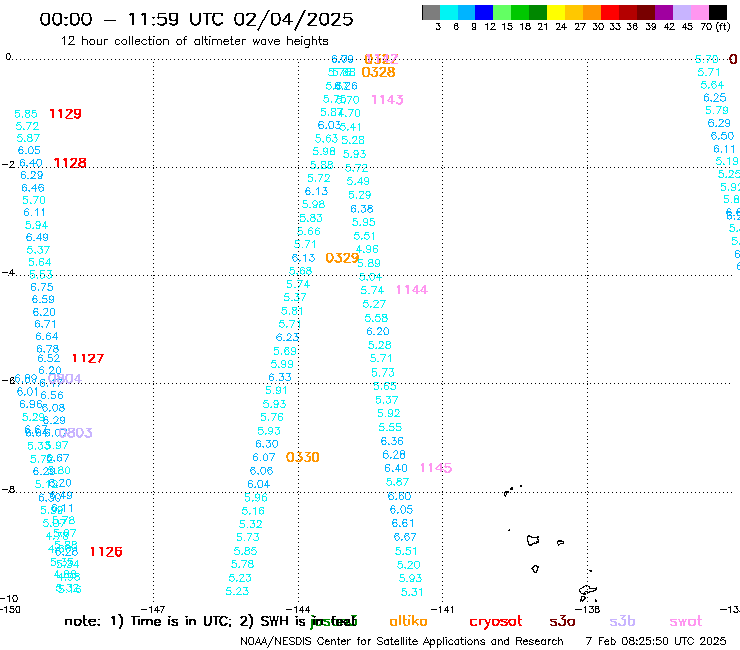Select the pink time stamp 1144
This screenshot has width=740, height=650.
pos(412,290)
